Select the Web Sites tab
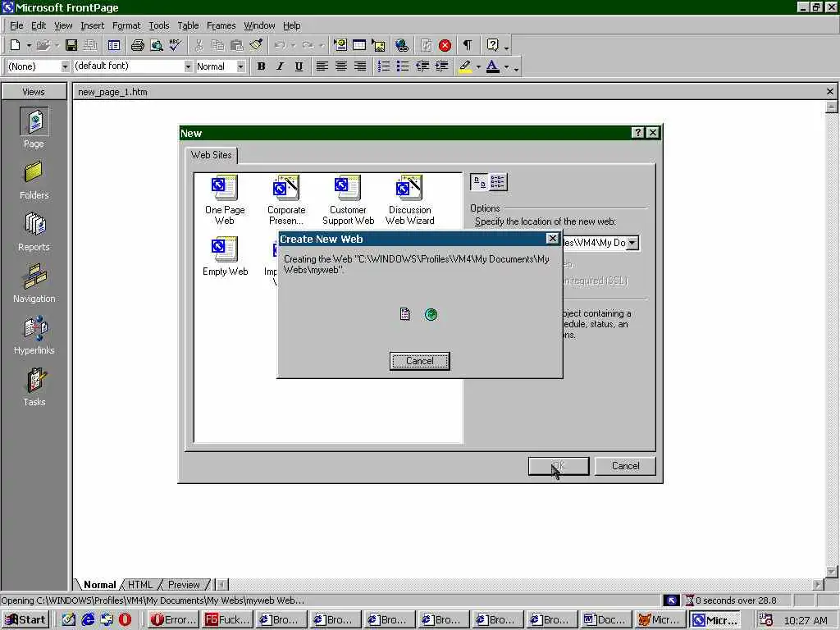The width and height of the screenshot is (840, 630). coord(211,155)
